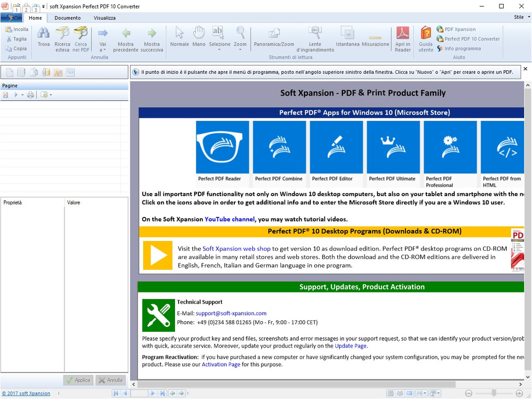Open the YouTube channel link

[x=229, y=219]
